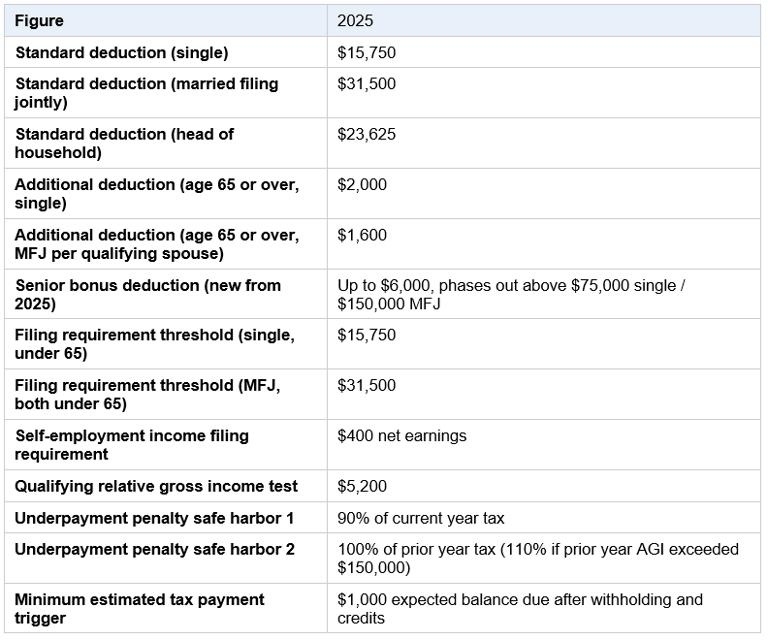Select the "2025" column header cell
Screen dimensions: 768x640
click(x=355, y=21)
